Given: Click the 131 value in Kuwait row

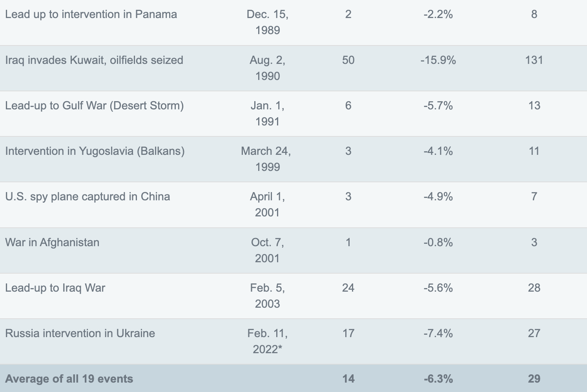Looking at the screenshot, I should point(534,60).
